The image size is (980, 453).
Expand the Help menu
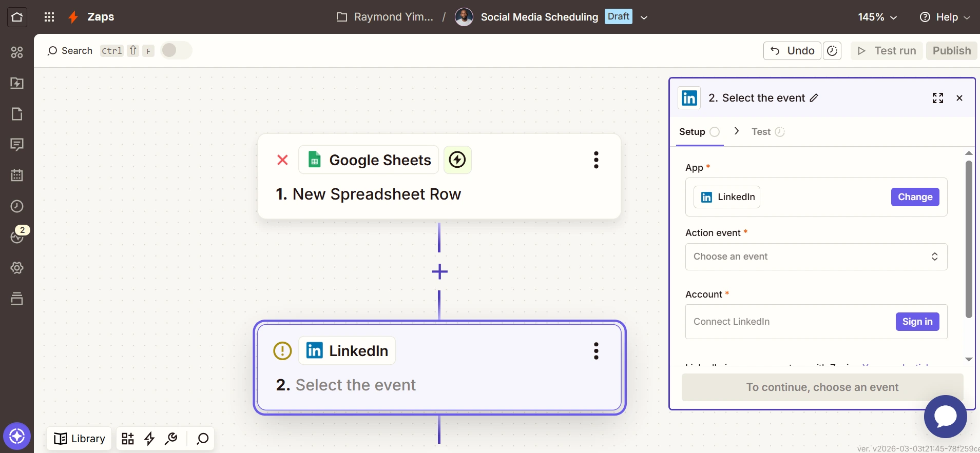tap(945, 17)
